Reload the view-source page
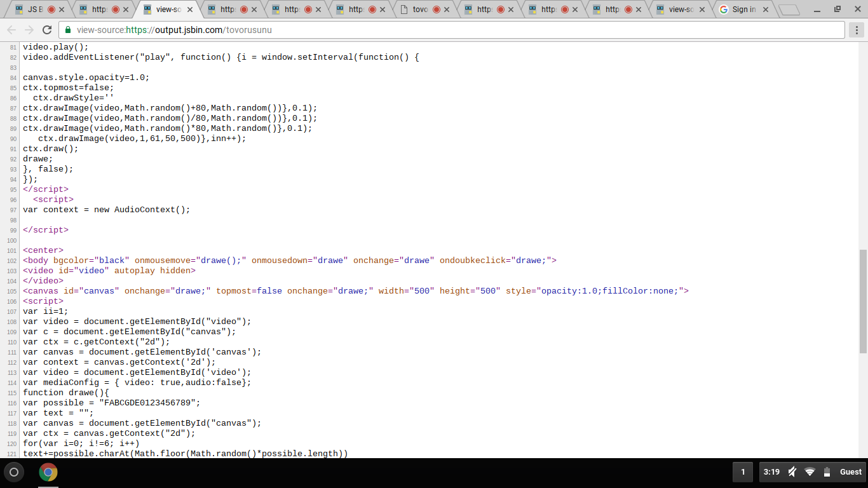 point(47,30)
